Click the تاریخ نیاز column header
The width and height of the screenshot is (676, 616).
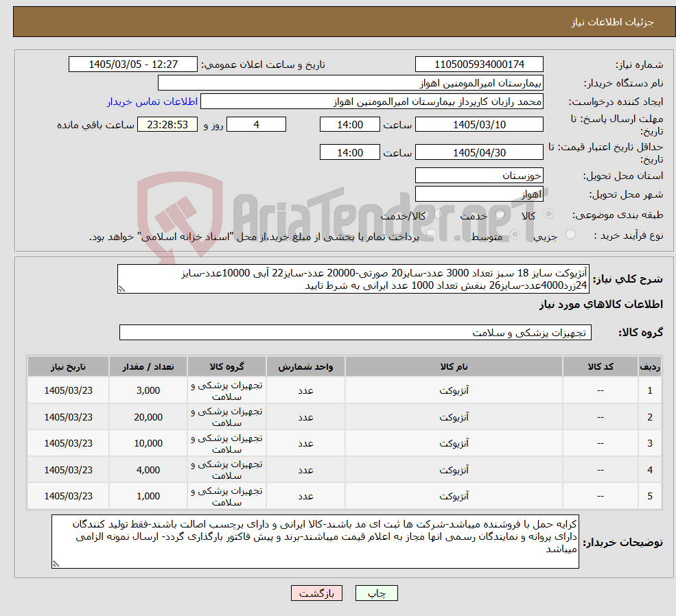pos(68,366)
